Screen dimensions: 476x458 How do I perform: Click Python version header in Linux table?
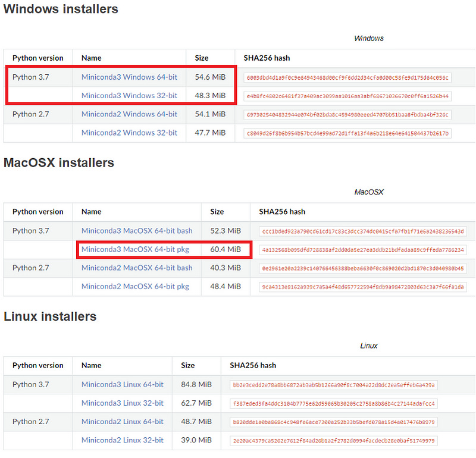[x=38, y=365]
